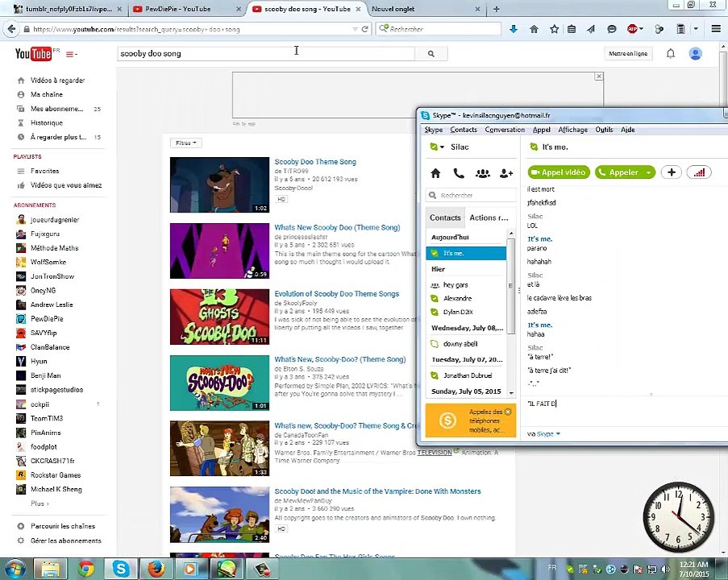
Task: Open Firefox downloads arrow
Action: (514, 29)
